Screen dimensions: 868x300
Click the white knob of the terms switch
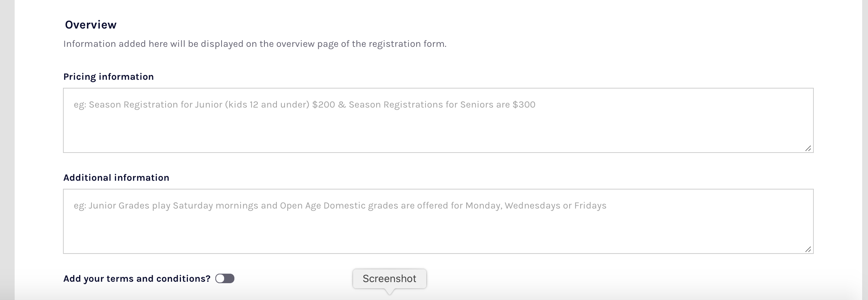coord(220,279)
